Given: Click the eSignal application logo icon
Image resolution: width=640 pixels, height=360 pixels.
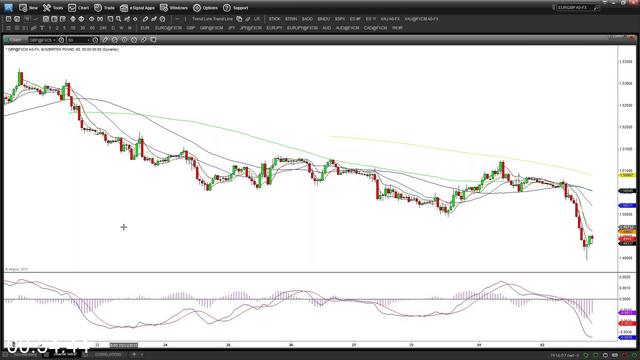Looking at the screenshot, I should pos(8,7).
